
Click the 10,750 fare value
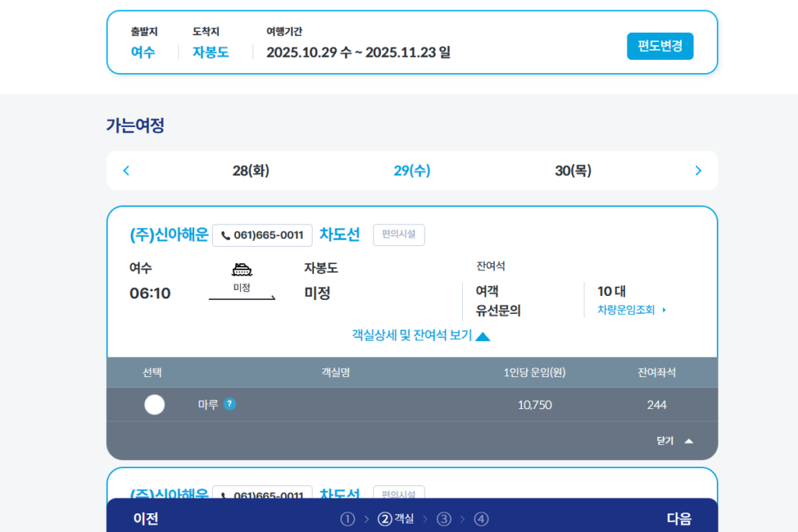pos(535,405)
